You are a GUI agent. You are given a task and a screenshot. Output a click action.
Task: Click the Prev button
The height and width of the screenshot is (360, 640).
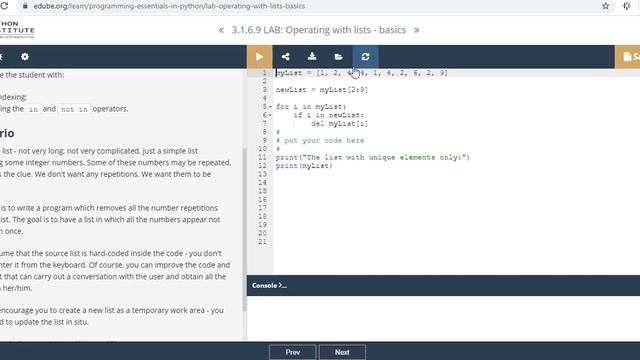[293, 352]
